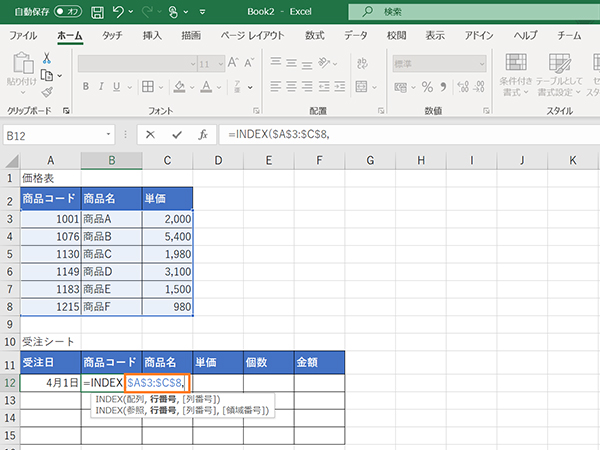600x450 pixels.
Task: Open the font size dropdown
Action: [221, 63]
